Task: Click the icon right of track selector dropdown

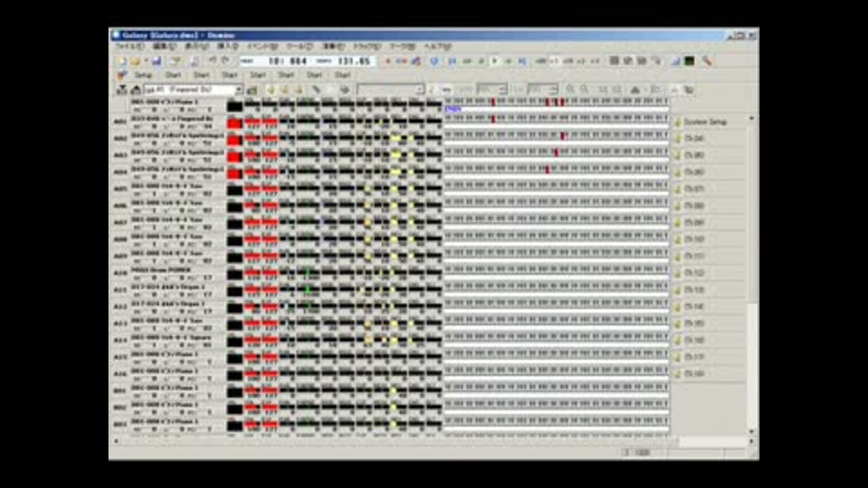Action: tap(252, 89)
